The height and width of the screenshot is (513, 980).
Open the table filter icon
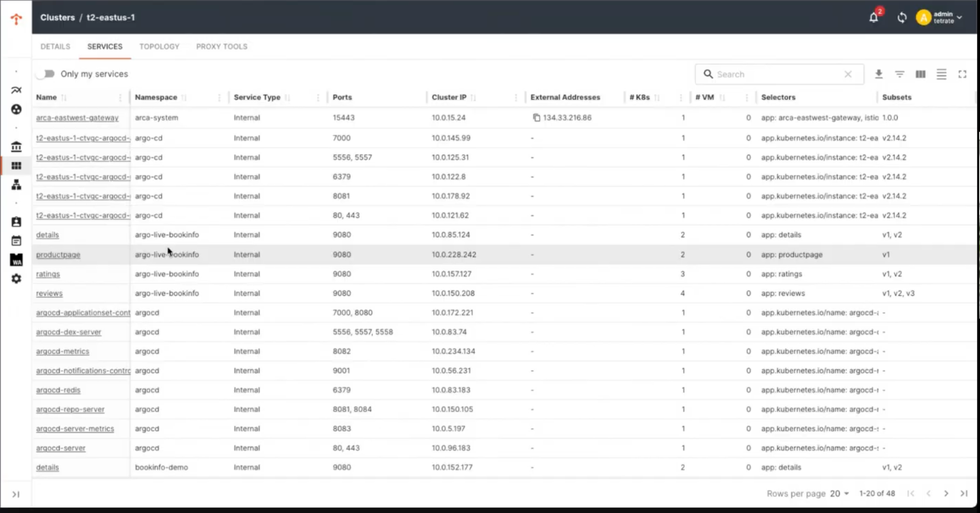[900, 74]
